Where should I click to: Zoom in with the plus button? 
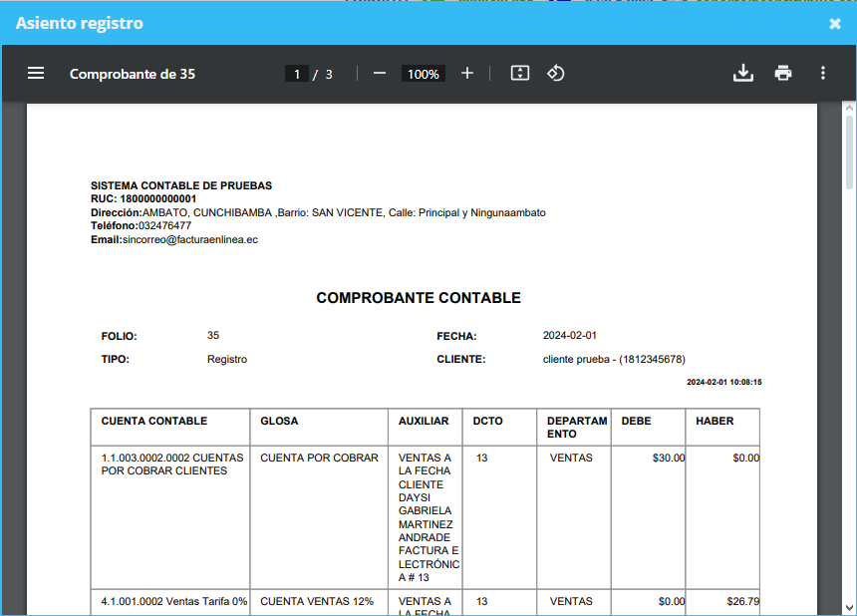(x=467, y=73)
